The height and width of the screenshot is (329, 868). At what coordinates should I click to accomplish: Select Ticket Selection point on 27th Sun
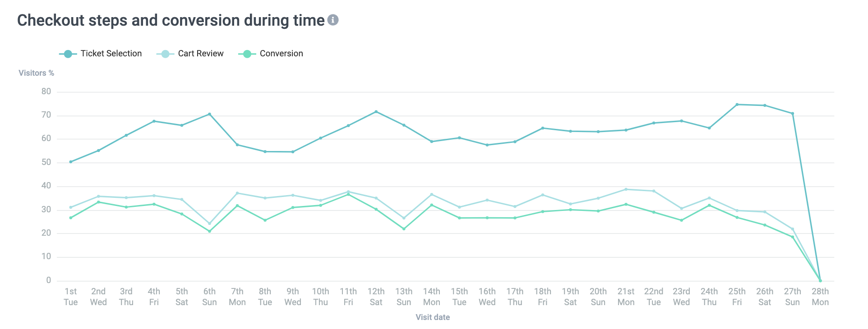(792, 114)
